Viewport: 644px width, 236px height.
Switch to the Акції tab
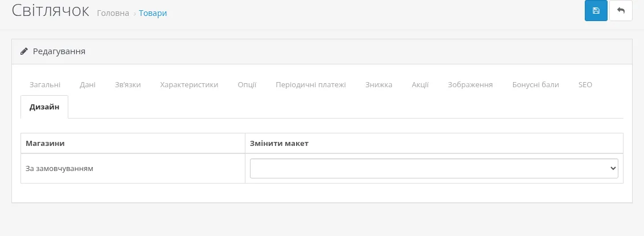420,85
